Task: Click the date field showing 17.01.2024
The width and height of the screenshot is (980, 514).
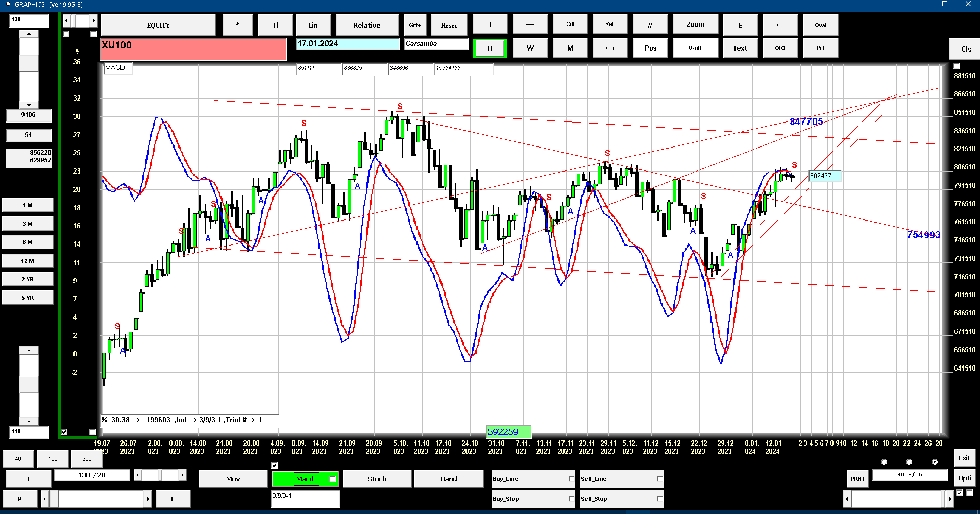Action: point(348,44)
